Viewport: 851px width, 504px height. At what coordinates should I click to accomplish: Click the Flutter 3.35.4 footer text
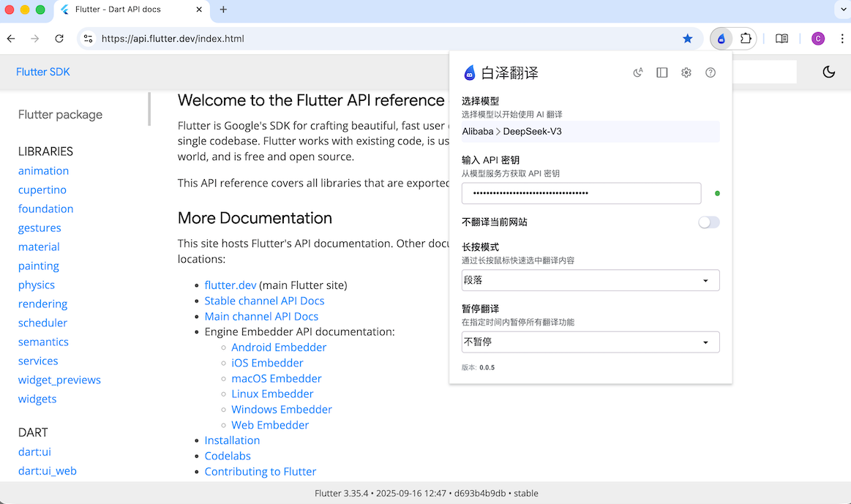click(x=427, y=493)
